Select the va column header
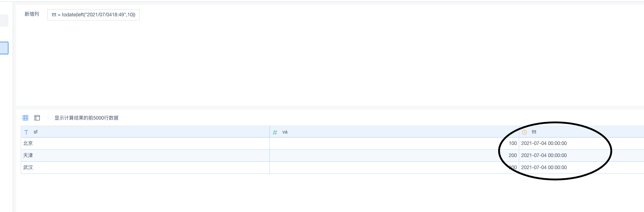The height and width of the screenshot is (212, 644). click(394, 132)
